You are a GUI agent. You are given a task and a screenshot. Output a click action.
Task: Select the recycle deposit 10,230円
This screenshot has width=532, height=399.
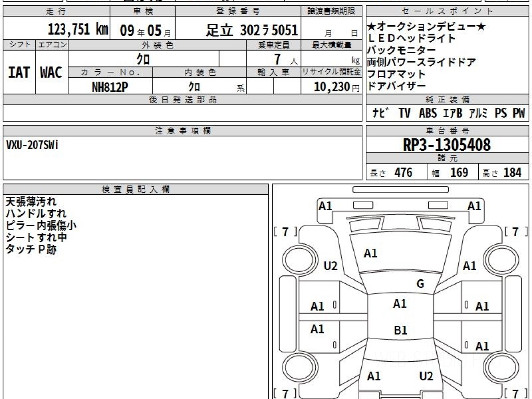point(337,87)
